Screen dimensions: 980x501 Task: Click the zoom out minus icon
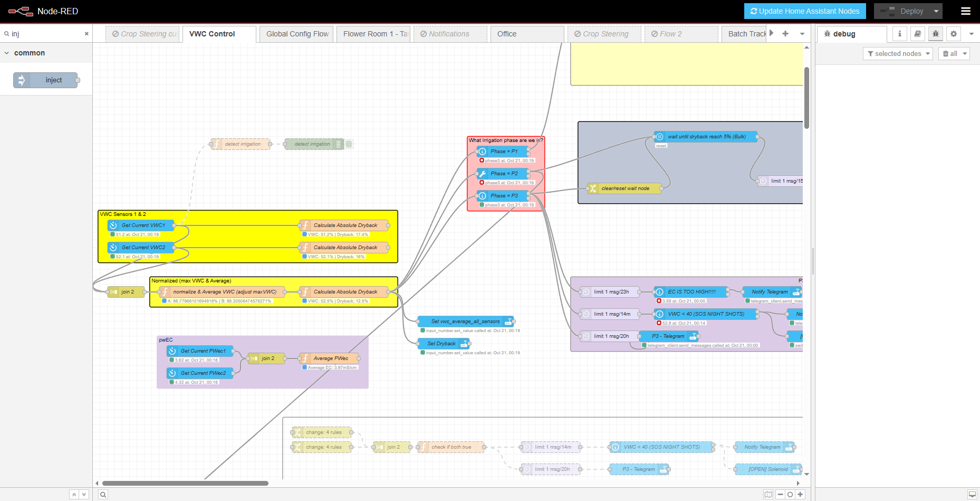click(780, 495)
